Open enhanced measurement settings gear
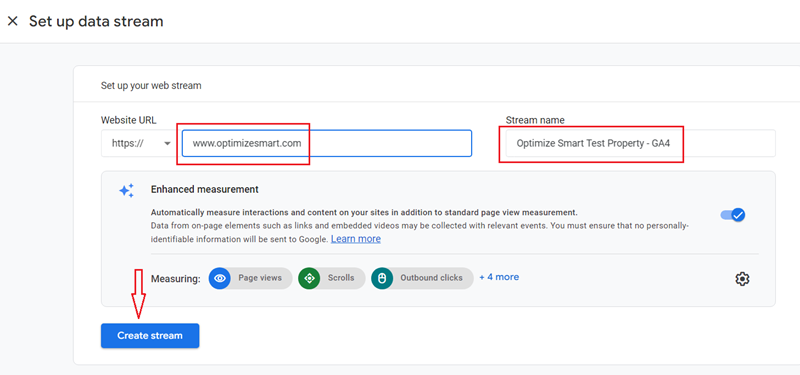 [x=742, y=279]
